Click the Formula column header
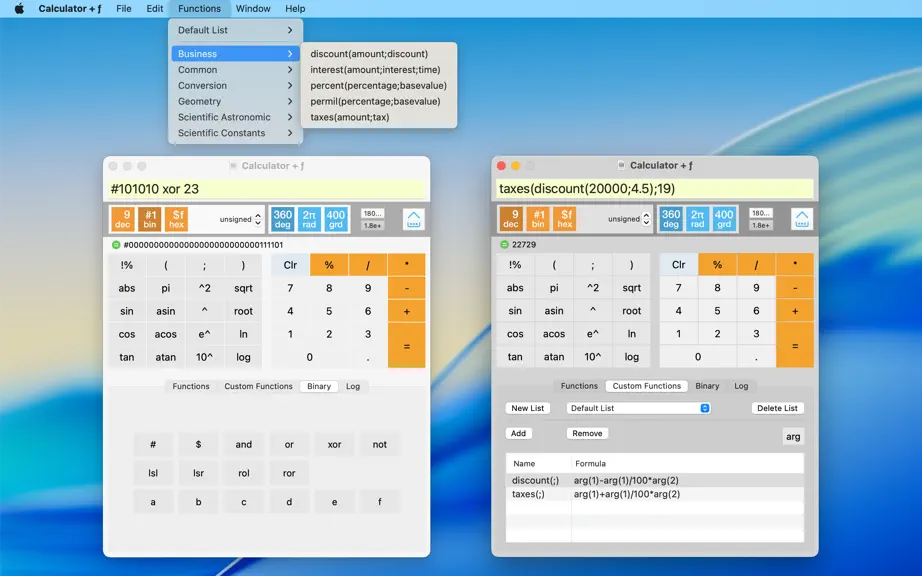 coord(687,463)
